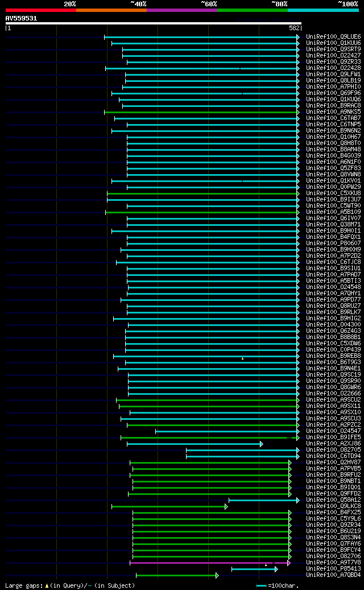Open hit UniRef100_C6TAB7 label
Viewport: 364px width, 590px height.
[x=333, y=118]
